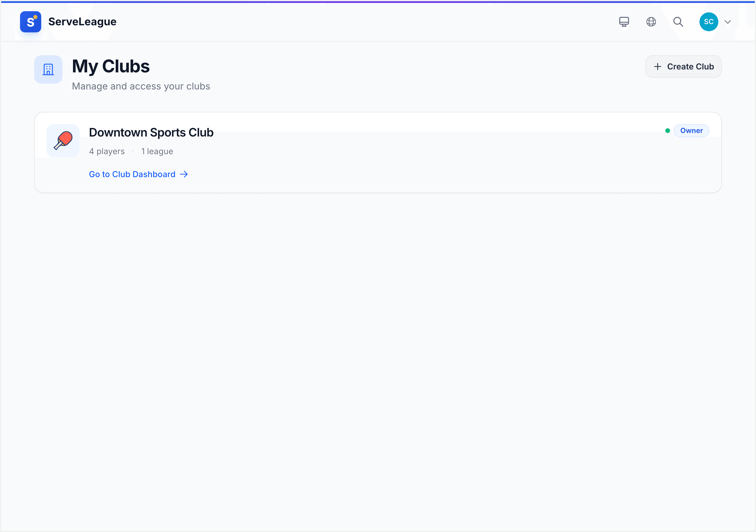Click the My Clubs heading
This screenshot has width=756, height=532.
point(111,66)
